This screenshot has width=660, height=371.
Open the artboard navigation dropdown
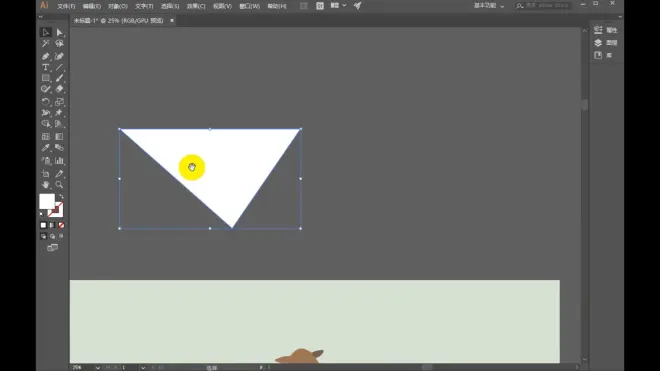(x=143, y=368)
